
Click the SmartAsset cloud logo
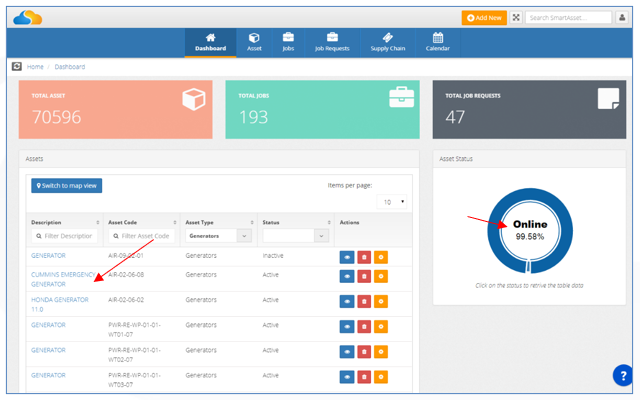click(28, 18)
